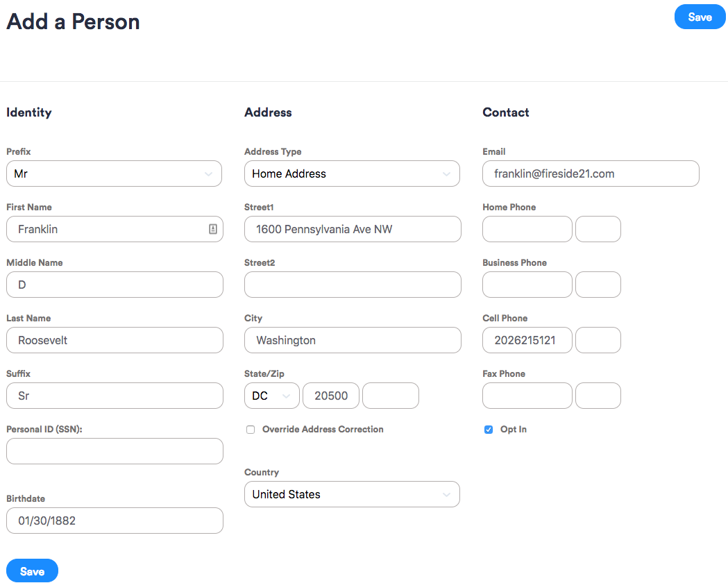Focus the Suffix input field

click(115, 396)
